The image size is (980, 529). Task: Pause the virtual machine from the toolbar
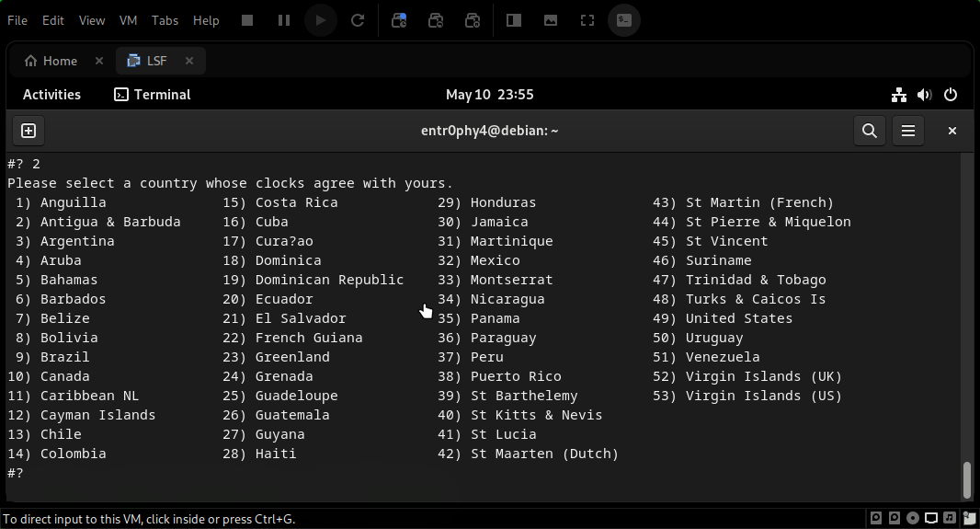pos(284,19)
